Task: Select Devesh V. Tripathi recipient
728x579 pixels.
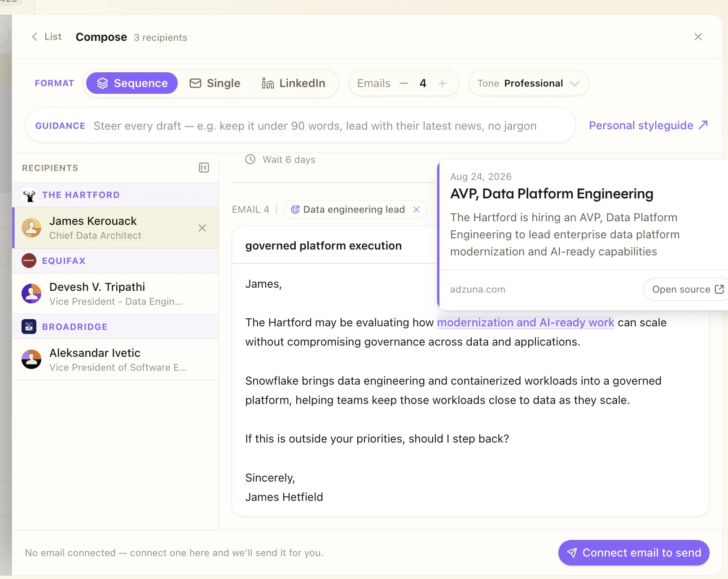Action: pos(115,294)
